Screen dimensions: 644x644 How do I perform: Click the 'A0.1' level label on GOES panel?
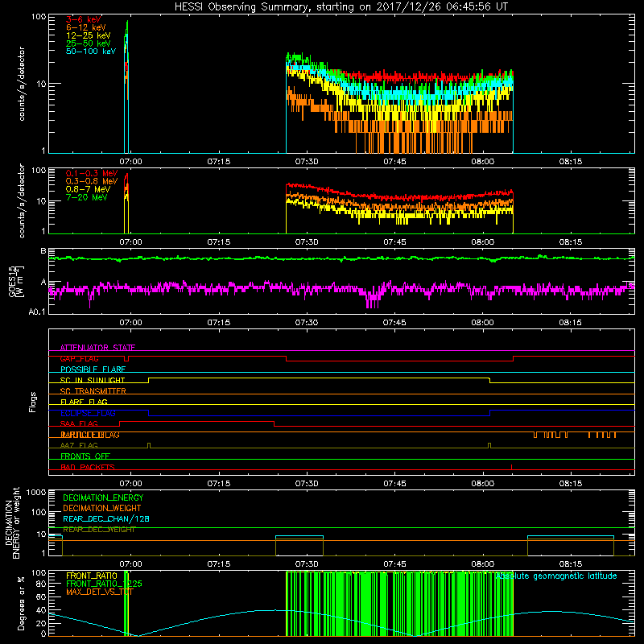coord(37,312)
